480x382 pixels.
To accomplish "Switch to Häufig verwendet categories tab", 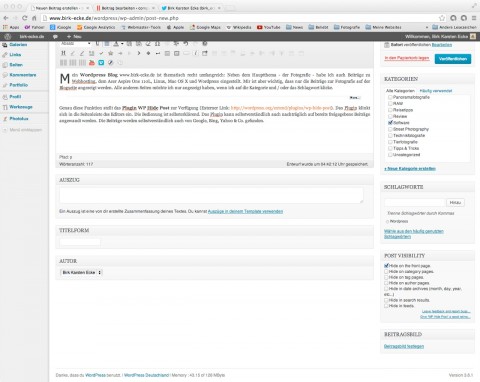I will tap(436, 91).
